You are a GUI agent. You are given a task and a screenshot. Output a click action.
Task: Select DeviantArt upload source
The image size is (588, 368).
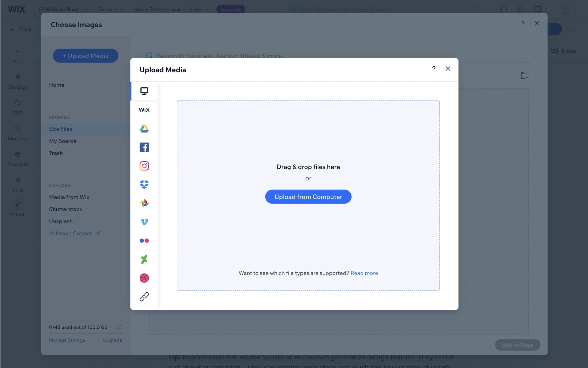pyautogui.click(x=144, y=259)
